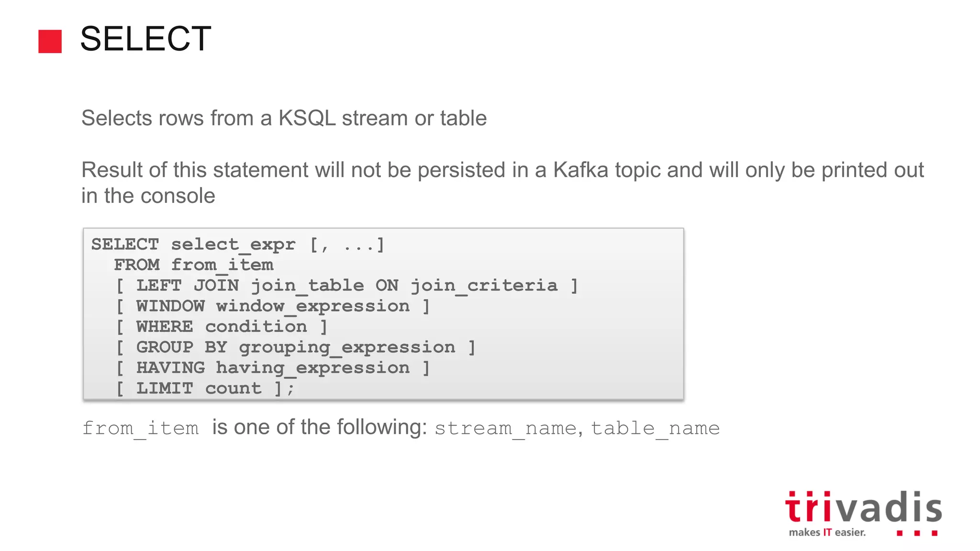Click the WINDOW window_expression line
Viewport: 980px width, 551px height.
click(273, 306)
